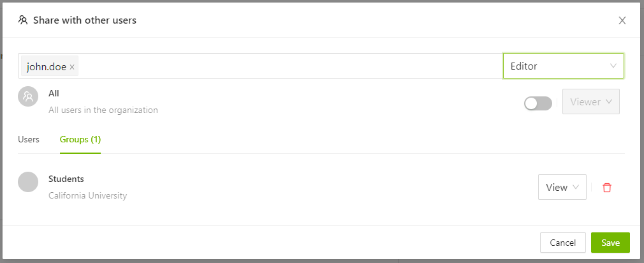Screen dimensions: 644x263
Task: Click the user search input field
Action: coord(287,66)
